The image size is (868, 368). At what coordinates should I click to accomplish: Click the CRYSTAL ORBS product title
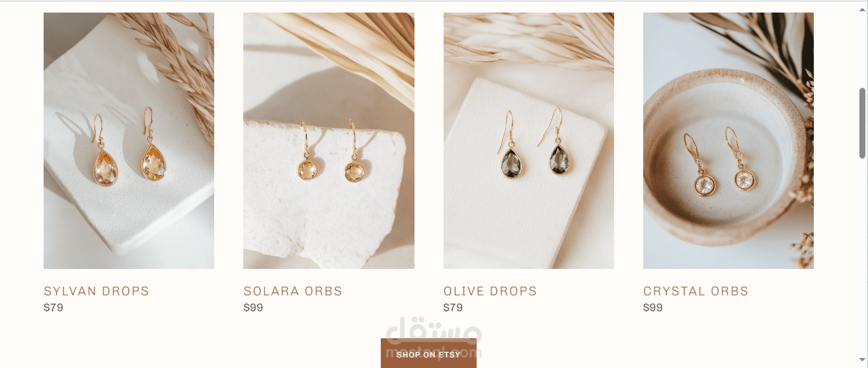[x=696, y=291]
